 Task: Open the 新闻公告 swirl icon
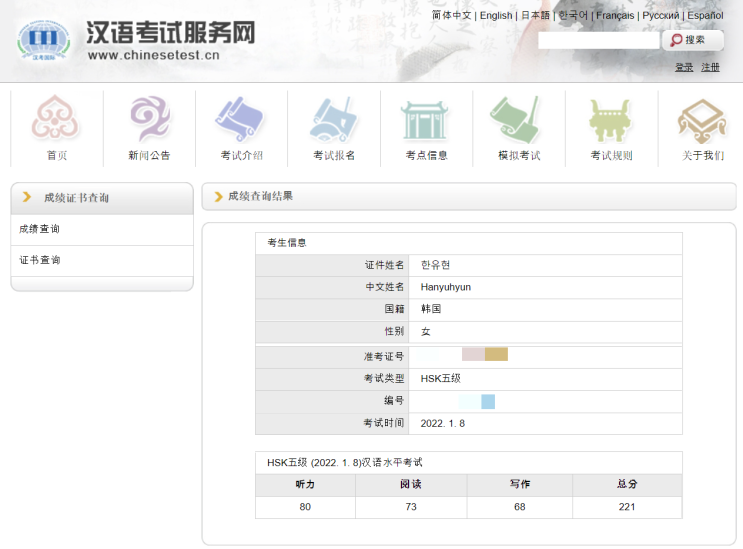point(150,118)
